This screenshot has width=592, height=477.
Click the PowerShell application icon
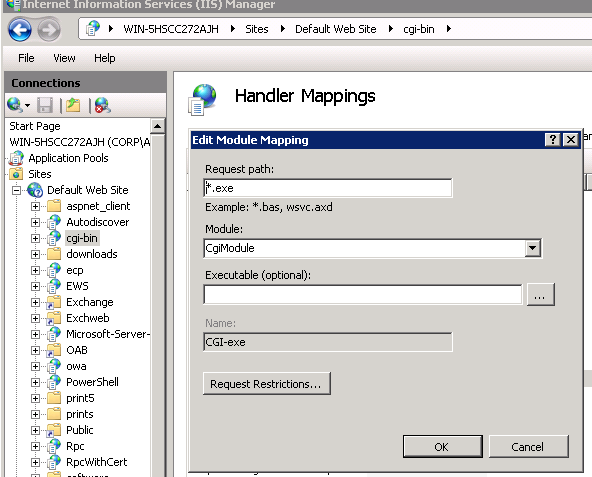[x=54, y=382]
